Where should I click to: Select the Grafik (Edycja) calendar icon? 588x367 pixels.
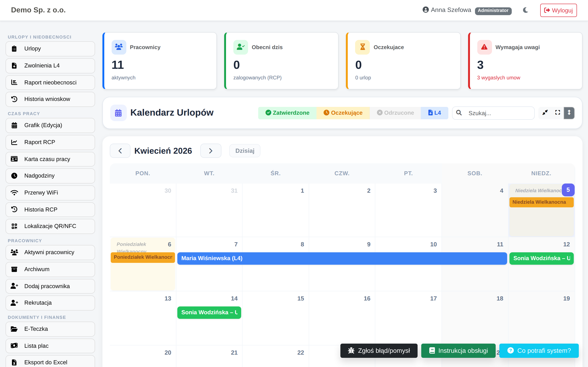pos(14,125)
